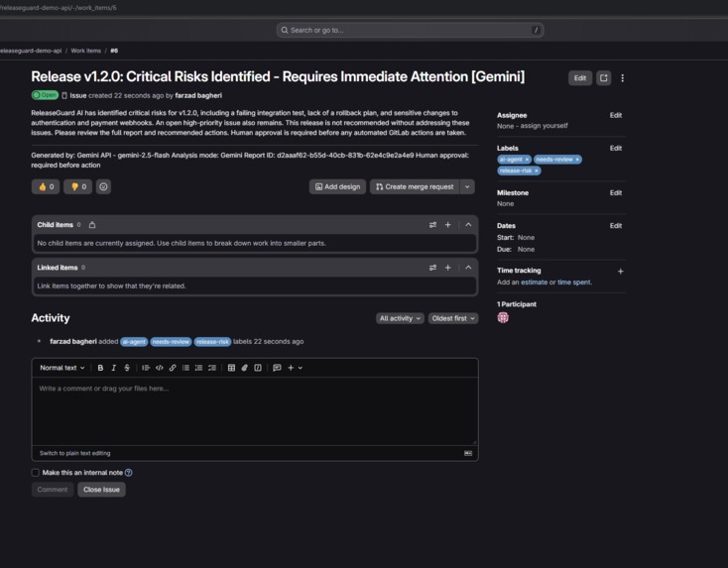This screenshot has height=568, width=728.
Task: Edit the Assignee field
Action: coord(616,115)
